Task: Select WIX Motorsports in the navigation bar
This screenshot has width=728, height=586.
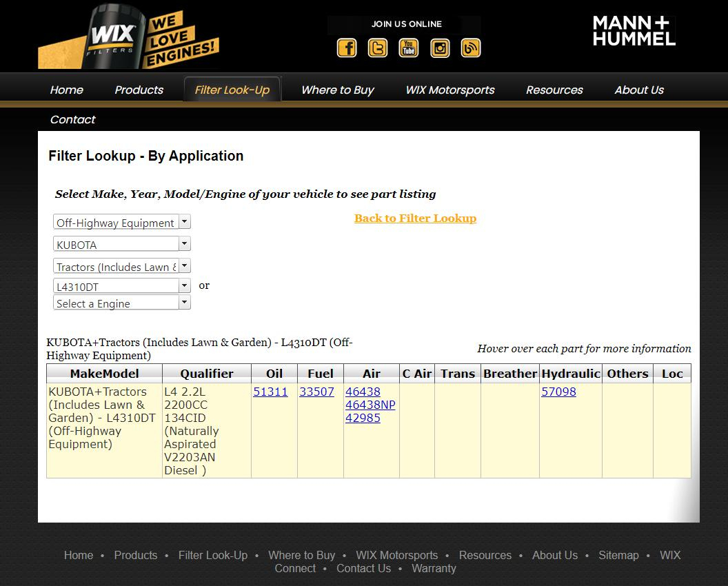Action: [x=449, y=90]
